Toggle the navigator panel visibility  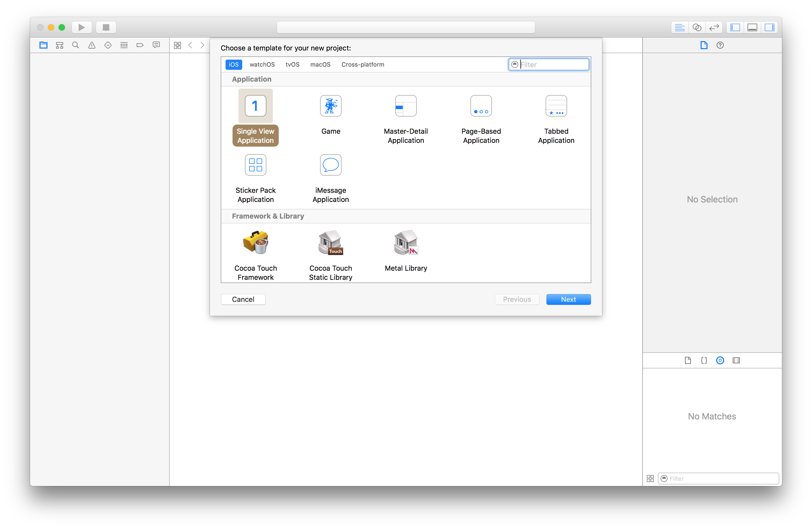(x=735, y=27)
